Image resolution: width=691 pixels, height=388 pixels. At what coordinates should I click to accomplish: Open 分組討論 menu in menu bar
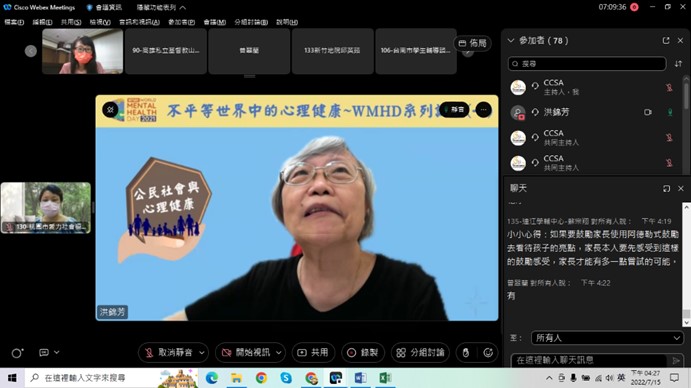coord(251,22)
